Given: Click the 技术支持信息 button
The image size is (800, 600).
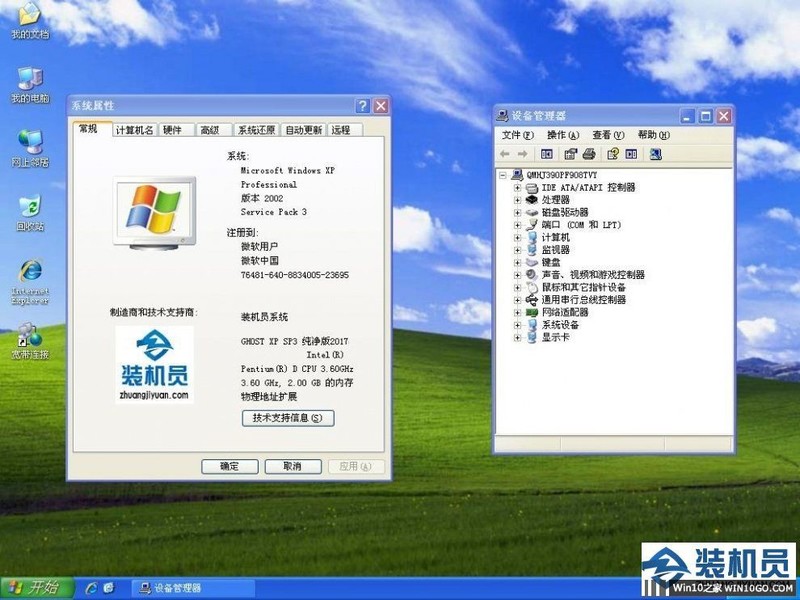Looking at the screenshot, I should 290,419.
